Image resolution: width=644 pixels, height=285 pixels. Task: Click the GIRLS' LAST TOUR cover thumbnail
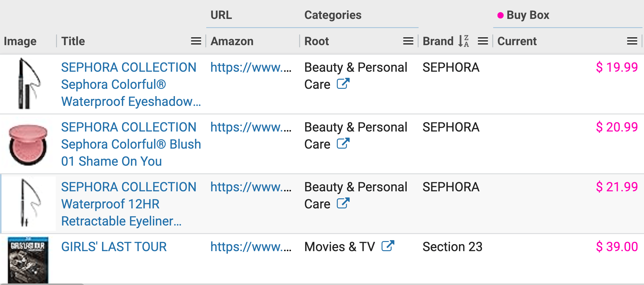click(28, 260)
